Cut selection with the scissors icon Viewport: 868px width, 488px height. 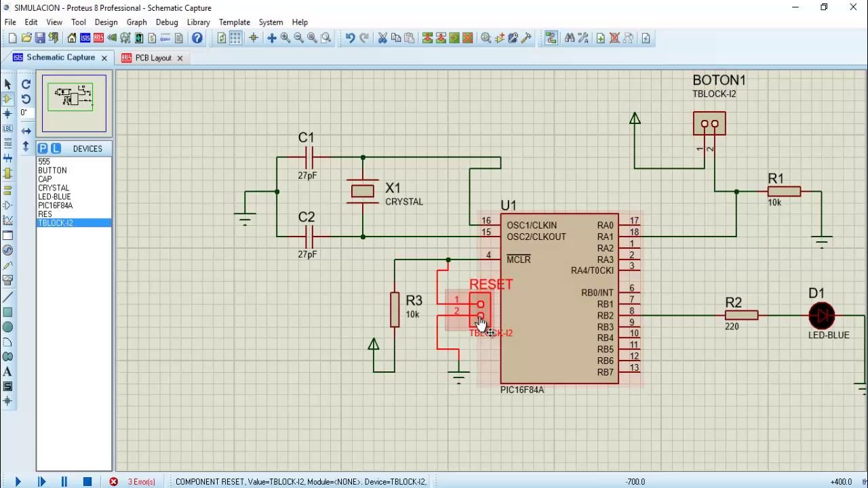pos(382,38)
